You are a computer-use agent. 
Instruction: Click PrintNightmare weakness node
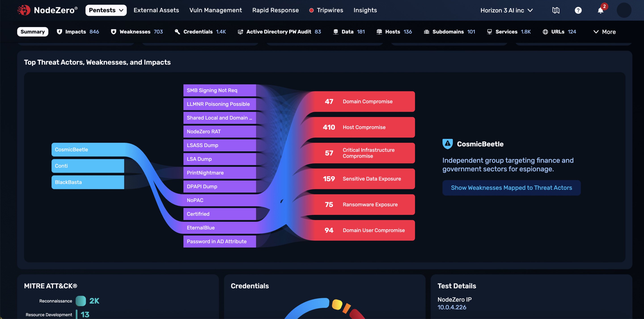click(x=220, y=173)
